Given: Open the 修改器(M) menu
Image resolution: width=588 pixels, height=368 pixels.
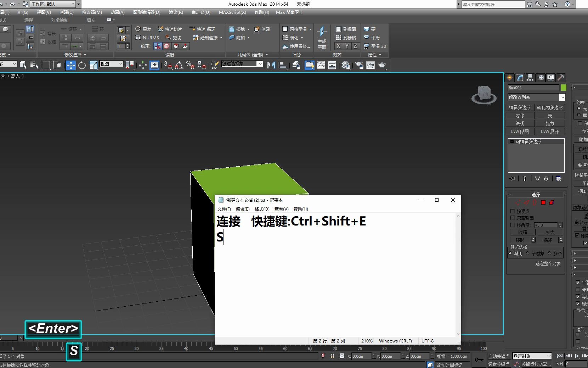Looking at the screenshot, I should click(x=92, y=12).
